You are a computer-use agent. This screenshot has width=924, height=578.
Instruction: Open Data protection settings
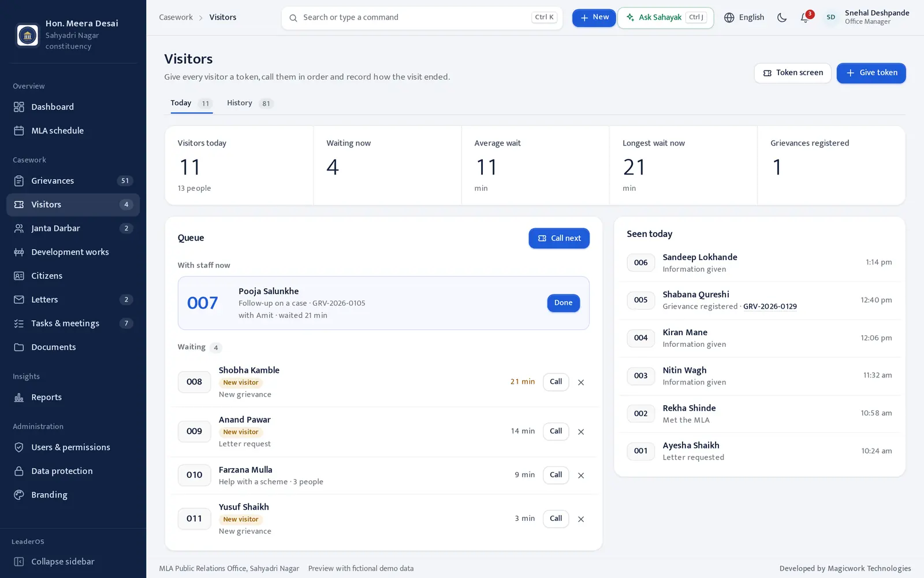click(x=73, y=471)
